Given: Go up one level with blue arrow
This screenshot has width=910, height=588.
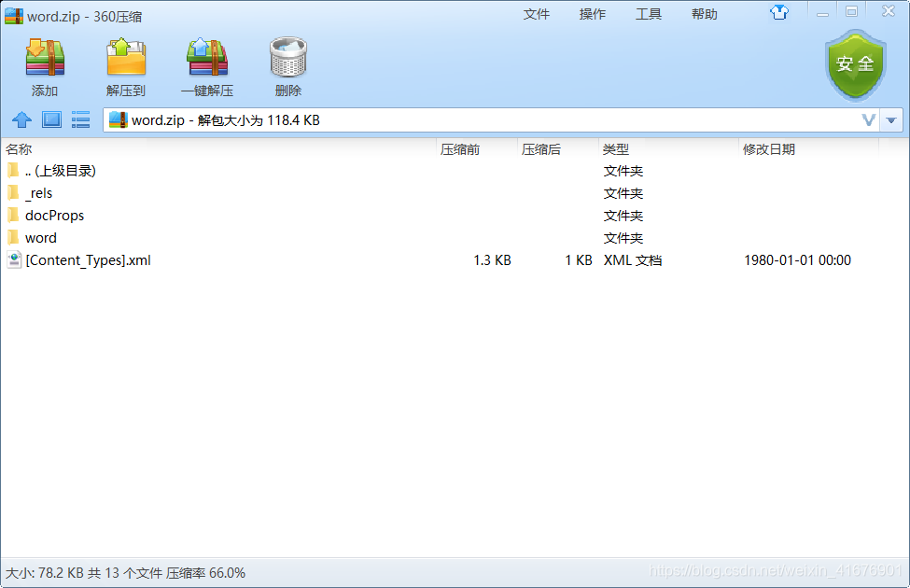Looking at the screenshot, I should (x=22, y=120).
